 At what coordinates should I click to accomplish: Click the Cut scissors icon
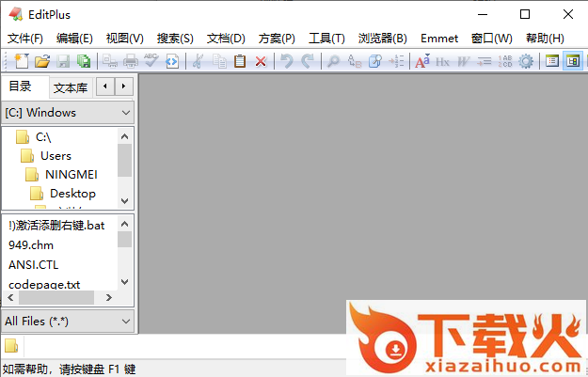tap(198, 61)
